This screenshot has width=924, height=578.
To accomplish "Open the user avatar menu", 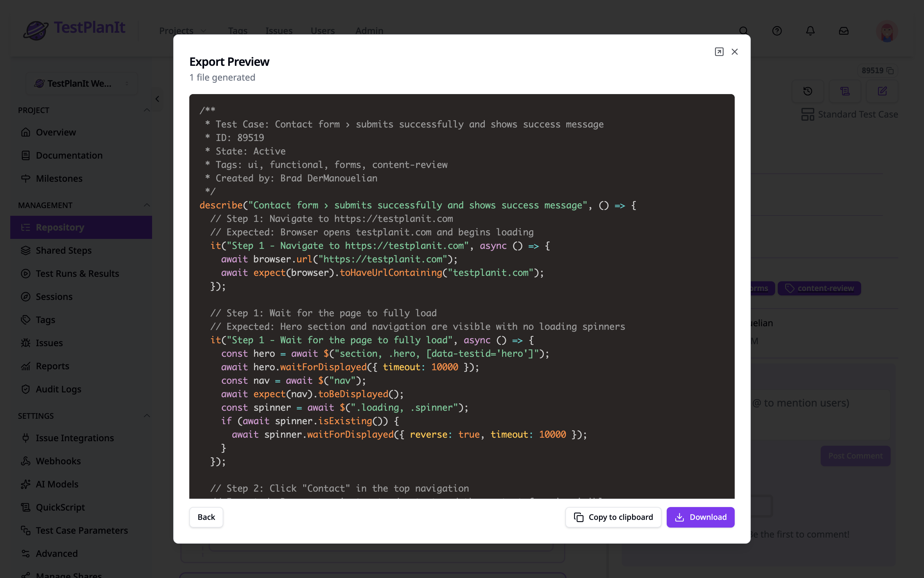I will tap(886, 31).
